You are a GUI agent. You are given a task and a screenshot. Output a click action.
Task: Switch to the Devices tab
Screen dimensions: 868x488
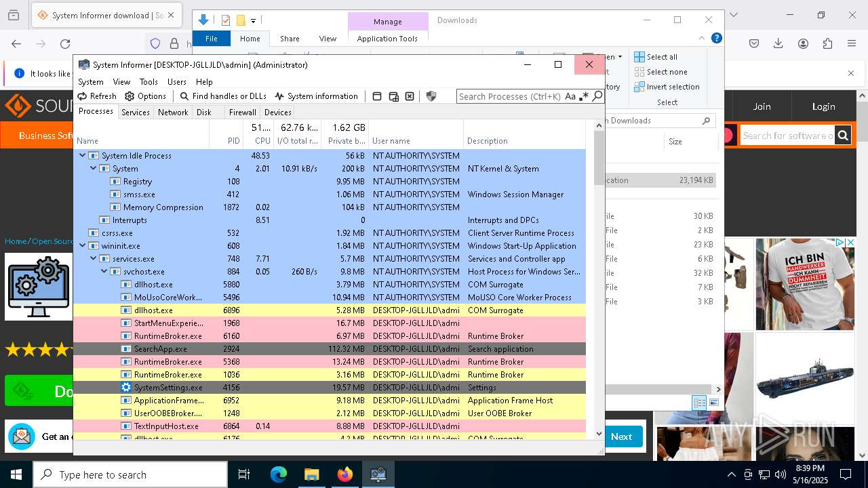click(278, 113)
